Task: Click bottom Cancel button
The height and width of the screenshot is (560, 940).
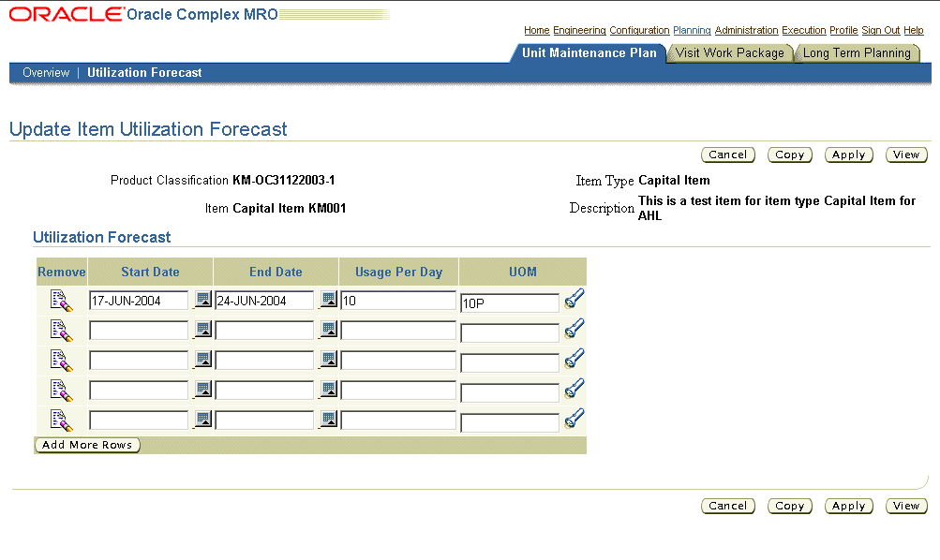Action: point(728,506)
